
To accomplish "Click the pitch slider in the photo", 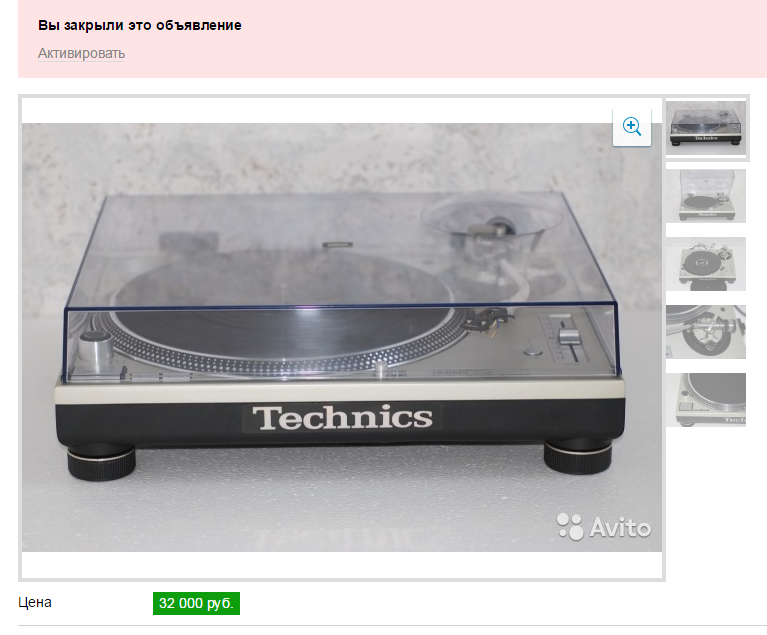I will (x=568, y=340).
